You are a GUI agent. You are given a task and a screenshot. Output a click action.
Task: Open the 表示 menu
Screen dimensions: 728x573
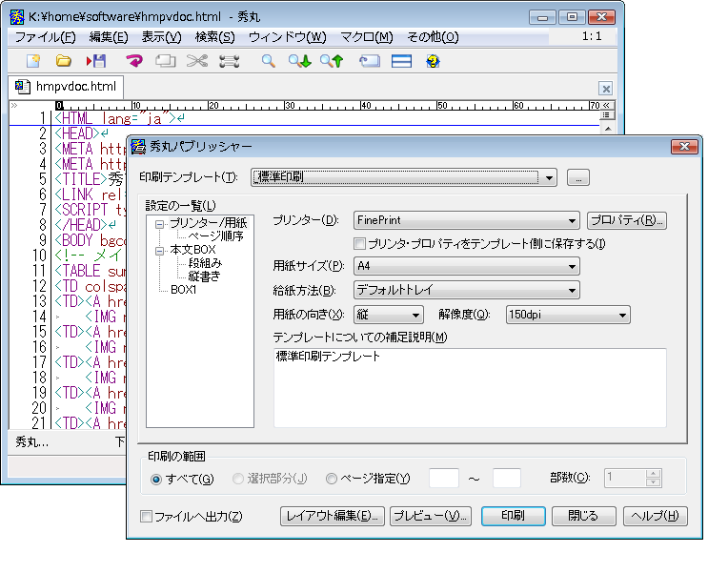(x=161, y=37)
